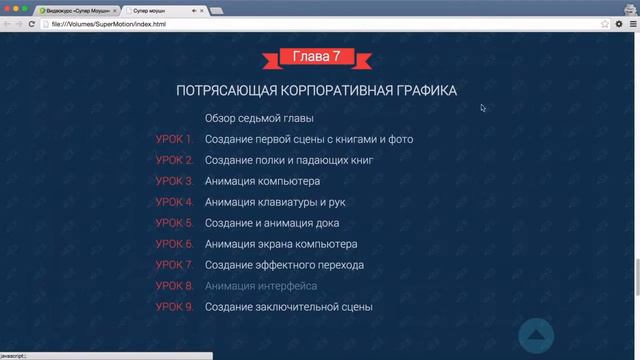This screenshot has height=360, width=640.
Task: Open lesson «Анимация клавиатуры и рук»
Action: [x=275, y=202]
